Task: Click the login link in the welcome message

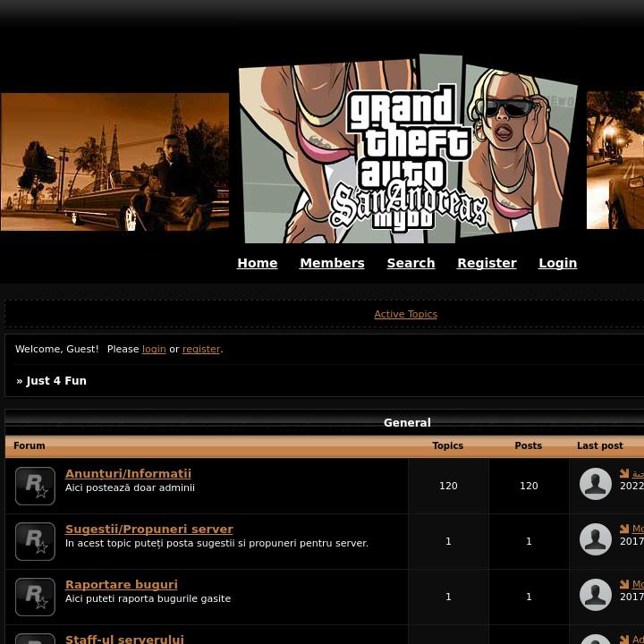Action: [154, 349]
